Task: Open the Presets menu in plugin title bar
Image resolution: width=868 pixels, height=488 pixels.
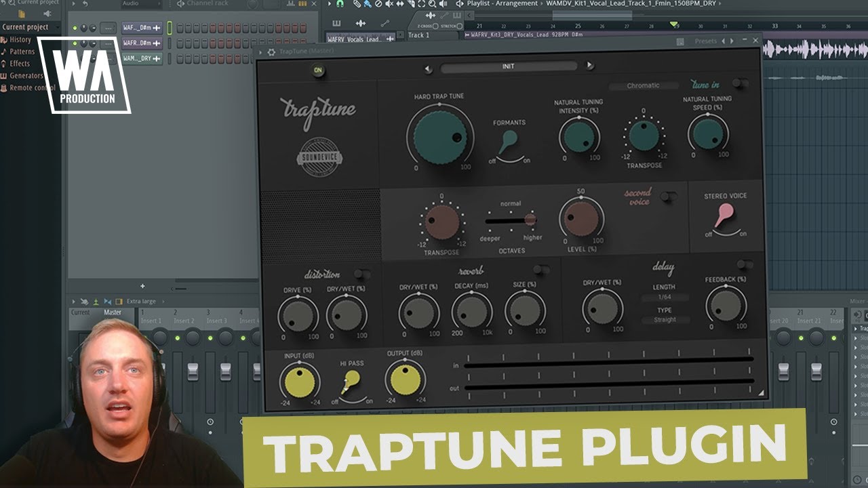Action: click(705, 41)
